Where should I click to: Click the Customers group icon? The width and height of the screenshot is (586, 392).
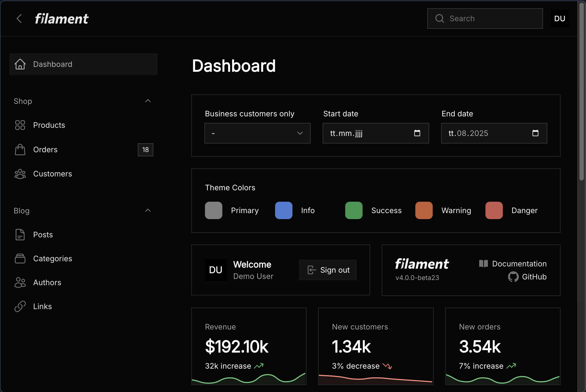pos(20,174)
